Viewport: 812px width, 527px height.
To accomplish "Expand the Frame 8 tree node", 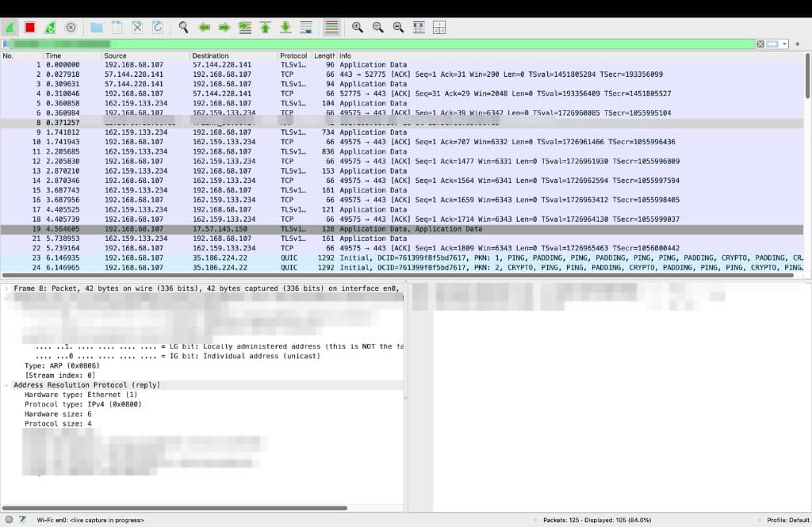I will [x=6, y=288].
